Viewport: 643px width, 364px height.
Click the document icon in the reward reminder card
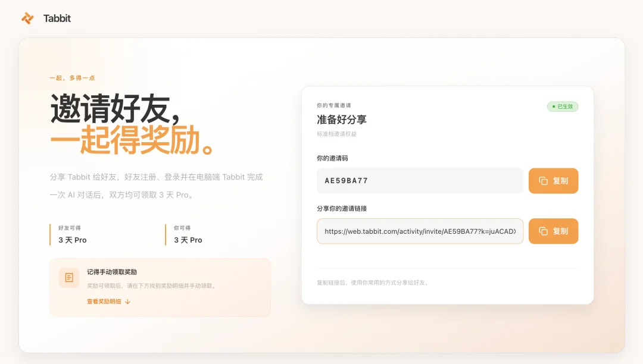coord(69,278)
